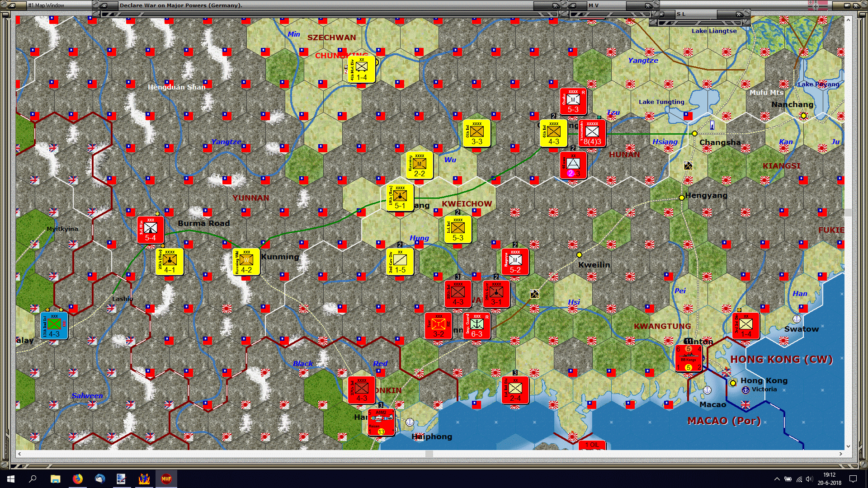Click the 1 OIL resource marker

coord(592,445)
